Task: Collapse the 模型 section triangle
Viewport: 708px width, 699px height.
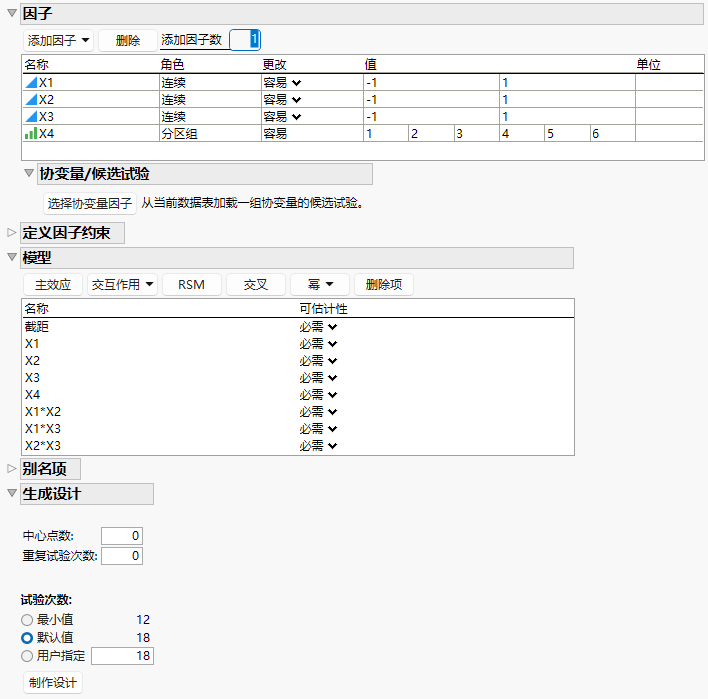Action: (x=12, y=257)
